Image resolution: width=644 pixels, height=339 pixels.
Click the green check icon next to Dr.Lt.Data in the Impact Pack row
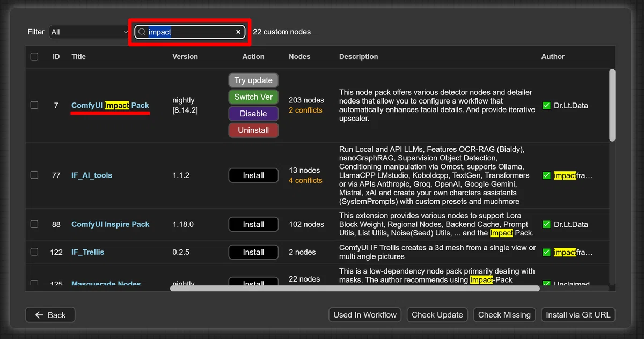[x=547, y=106]
